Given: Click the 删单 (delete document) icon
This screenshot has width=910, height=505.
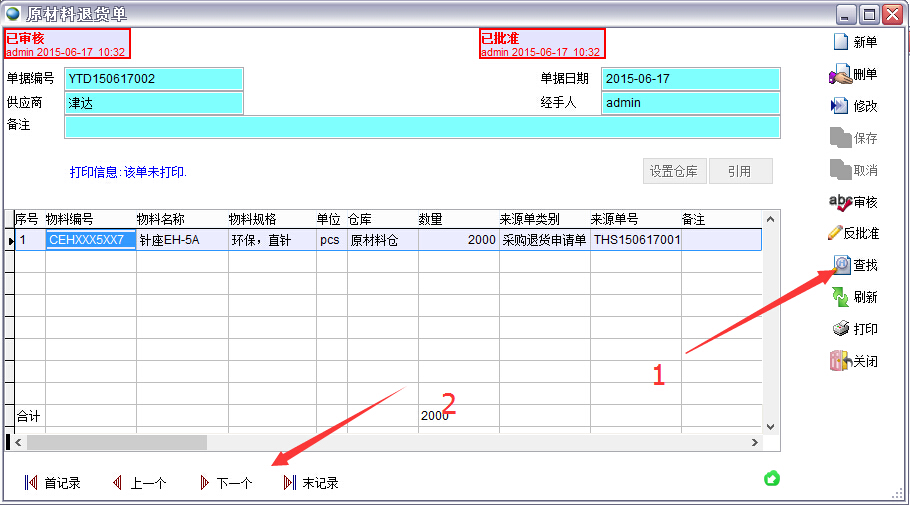Looking at the screenshot, I should coord(840,75).
